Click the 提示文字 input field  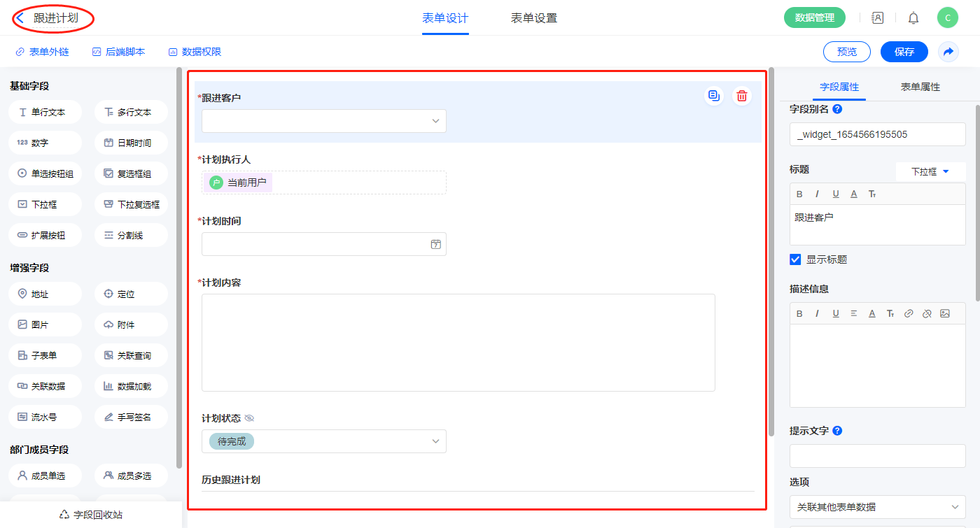click(x=877, y=456)
